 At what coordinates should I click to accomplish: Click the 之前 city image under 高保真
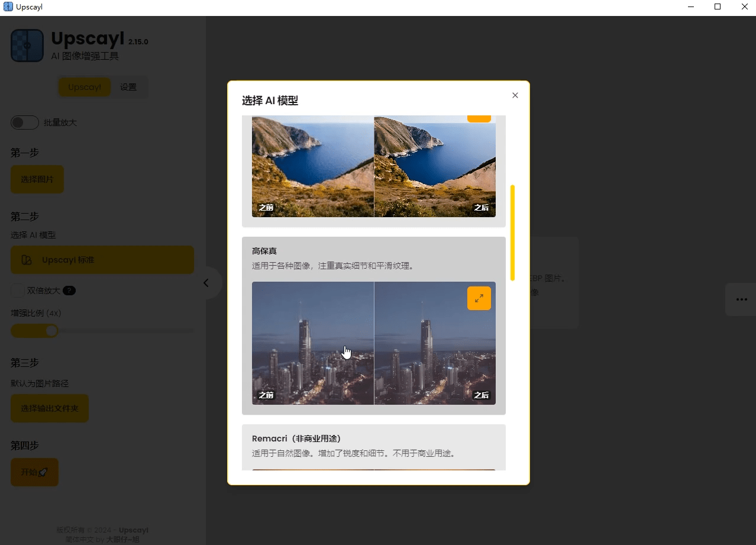(312, 343)
